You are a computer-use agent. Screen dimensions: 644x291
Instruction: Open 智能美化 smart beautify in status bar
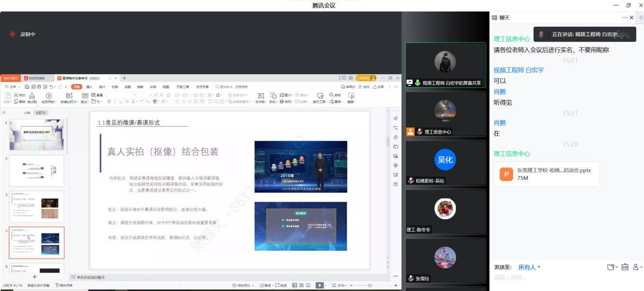click(243, 286)
